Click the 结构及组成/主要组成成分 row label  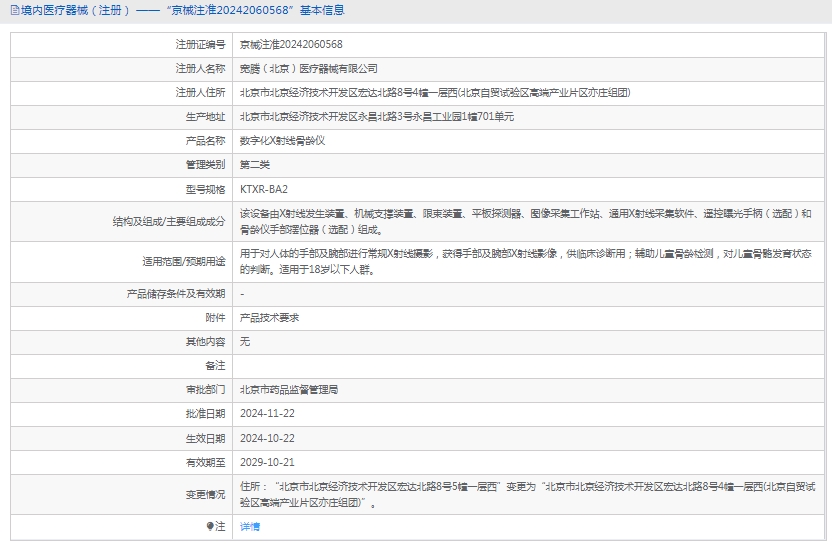coord(169,221)
